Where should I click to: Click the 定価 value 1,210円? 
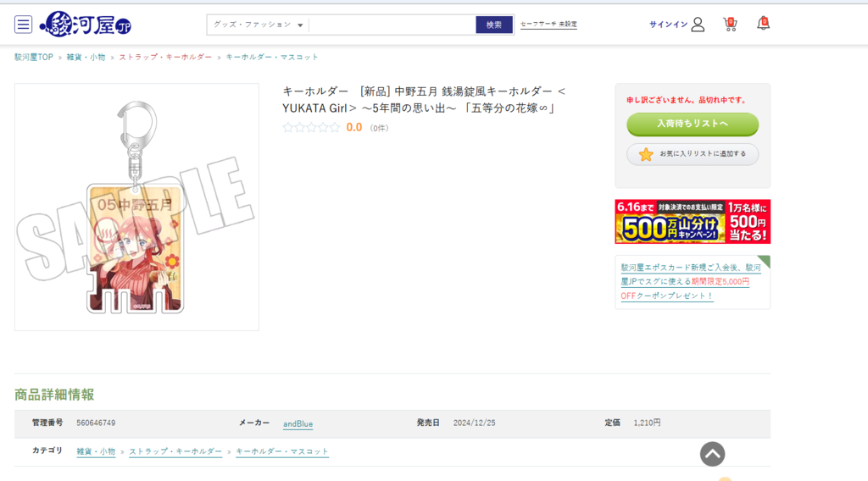coord(647,423)
